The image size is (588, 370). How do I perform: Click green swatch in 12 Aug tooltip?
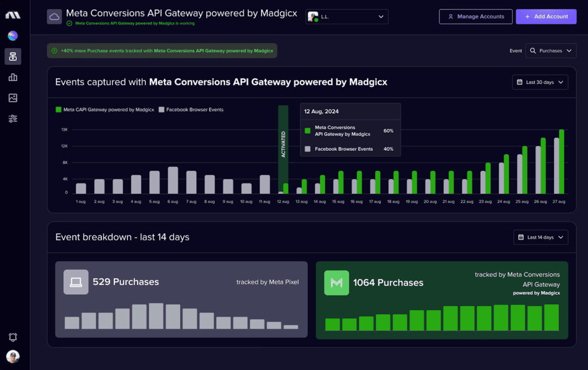point(308,131)
